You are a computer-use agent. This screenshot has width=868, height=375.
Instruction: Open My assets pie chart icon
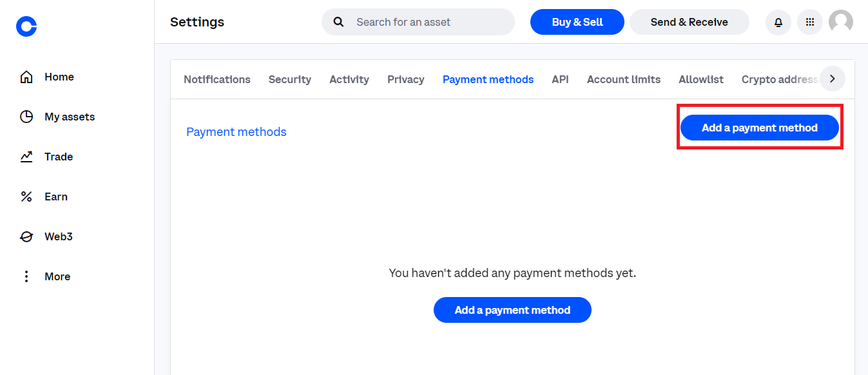[x=26, y=117]
